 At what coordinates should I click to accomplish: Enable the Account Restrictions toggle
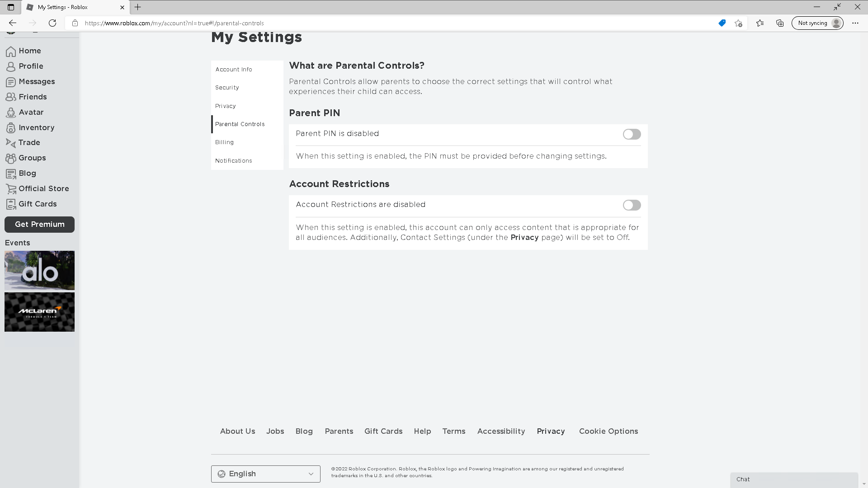[x=632, y=205]
